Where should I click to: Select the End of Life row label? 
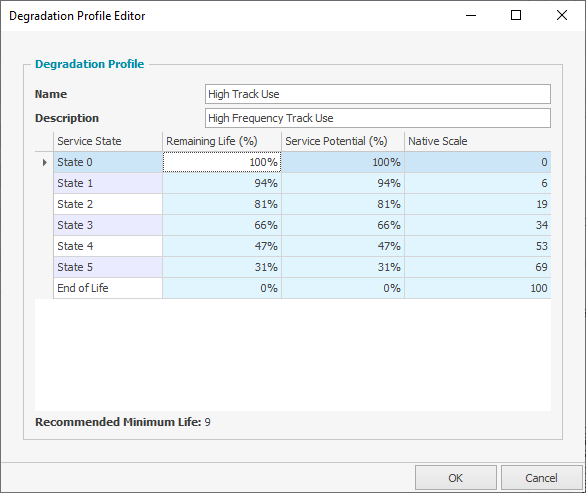108,288
